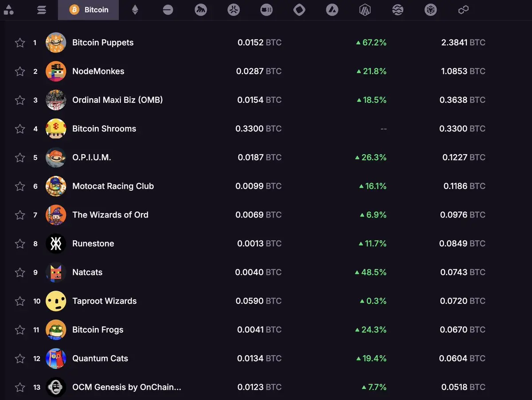Click the Bitcoin Shrooms mushroom avatar
The image size is (532, 400).
point(56,129)
